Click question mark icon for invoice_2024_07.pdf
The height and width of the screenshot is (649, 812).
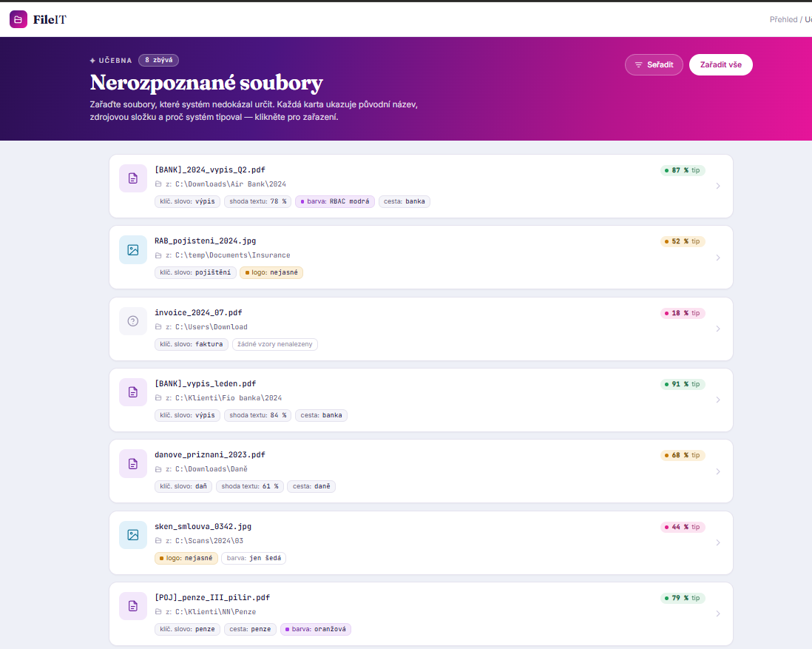click(133, 321)
